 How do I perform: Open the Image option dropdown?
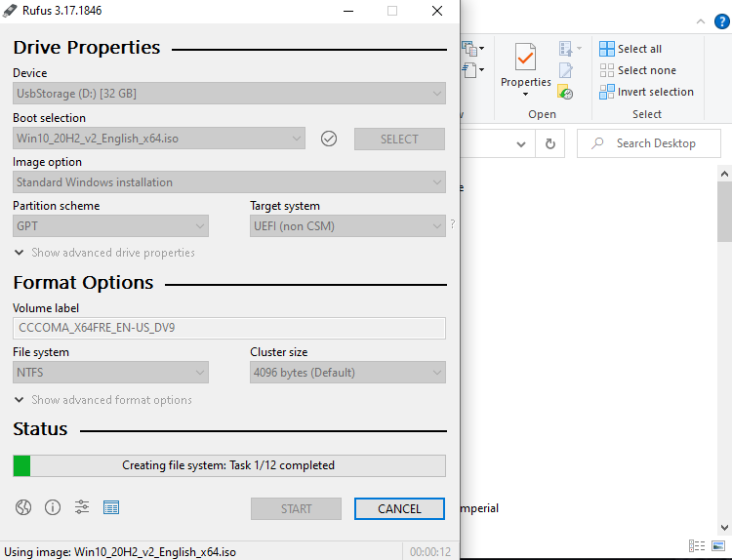[x=229, y=182]
